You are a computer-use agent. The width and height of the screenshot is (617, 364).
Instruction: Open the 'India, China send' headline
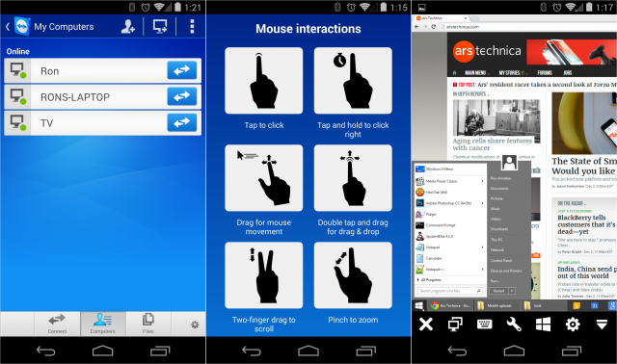(x=587, y=272)
